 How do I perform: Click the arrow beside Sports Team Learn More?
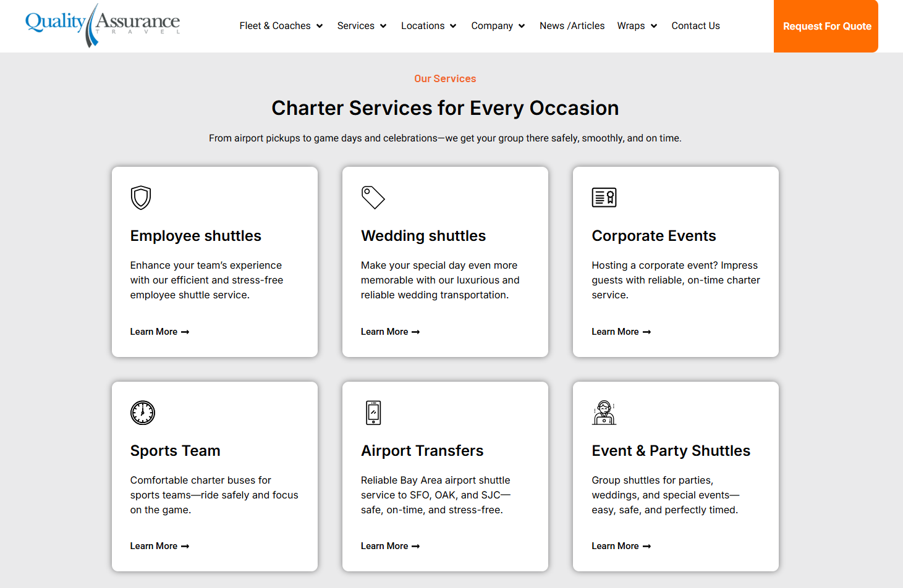tap(185, 547)
